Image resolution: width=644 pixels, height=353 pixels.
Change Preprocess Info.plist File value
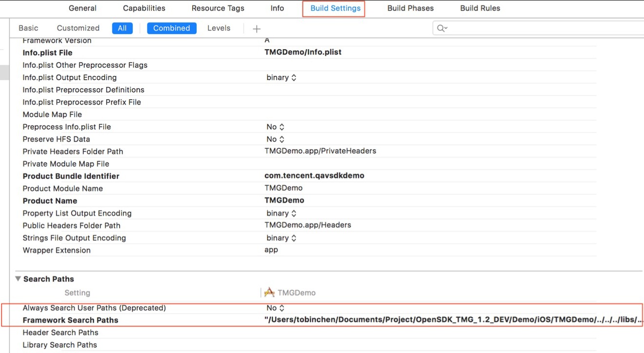click(276, 127)
